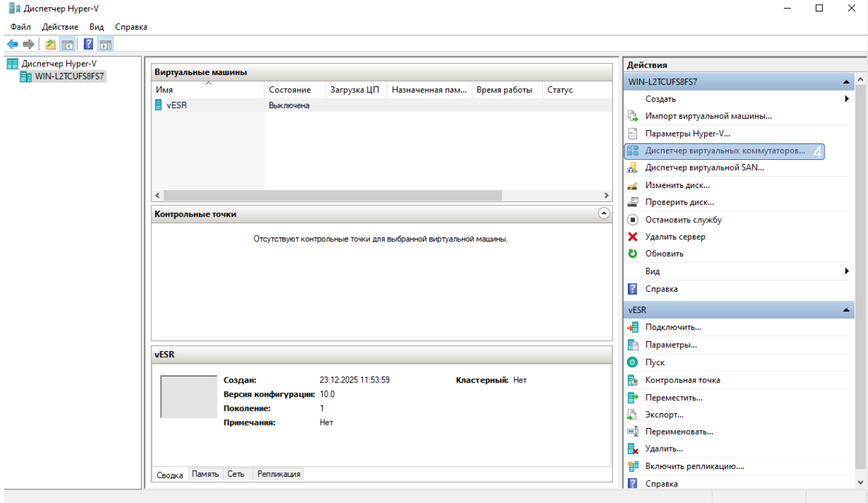Click the Контрольная точка action label

tap(683, 380)
